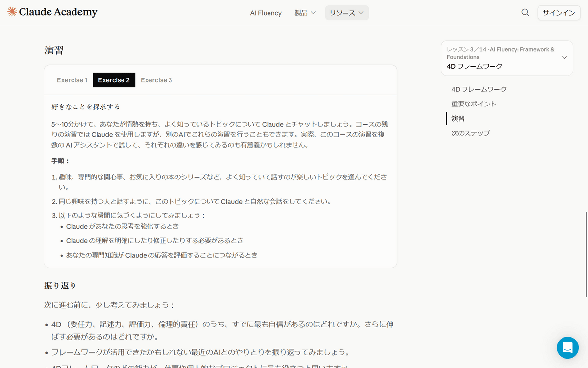Click the Claude Academy wordmark
Image resolution: width=588 pixels, height=368 pixels.
(x=58, y=13)
